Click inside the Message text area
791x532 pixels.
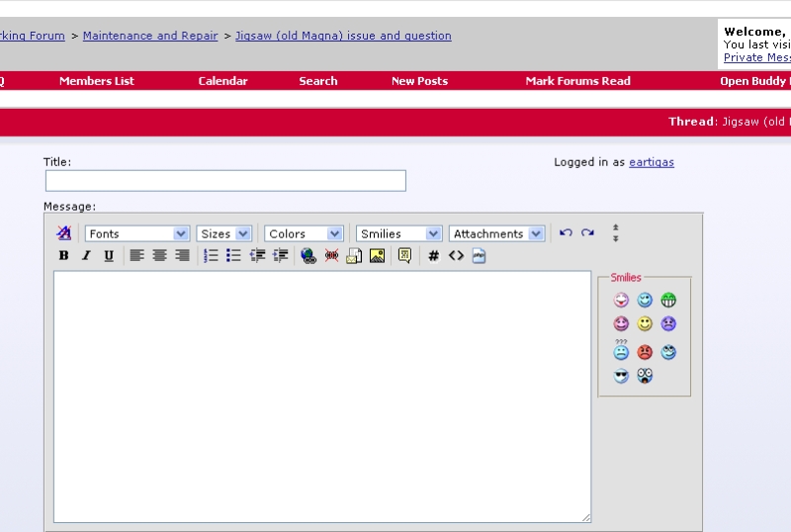(x=322, y=397)
